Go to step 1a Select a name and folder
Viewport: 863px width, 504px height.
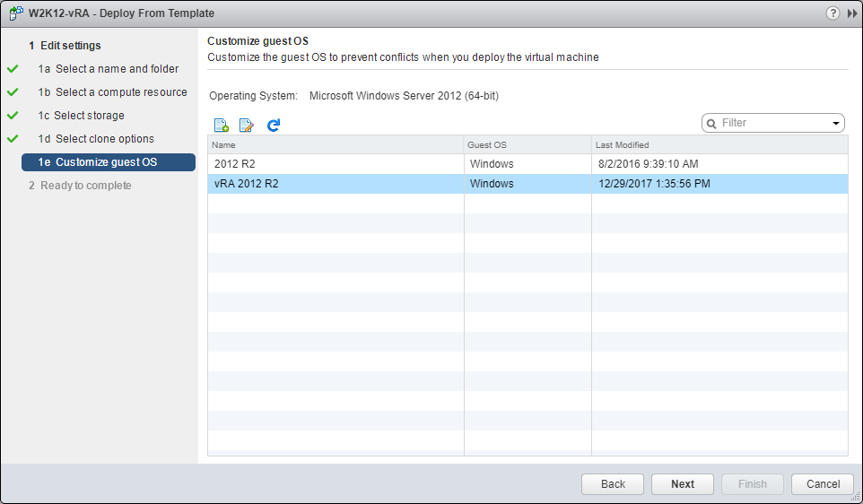pos(109,69)
